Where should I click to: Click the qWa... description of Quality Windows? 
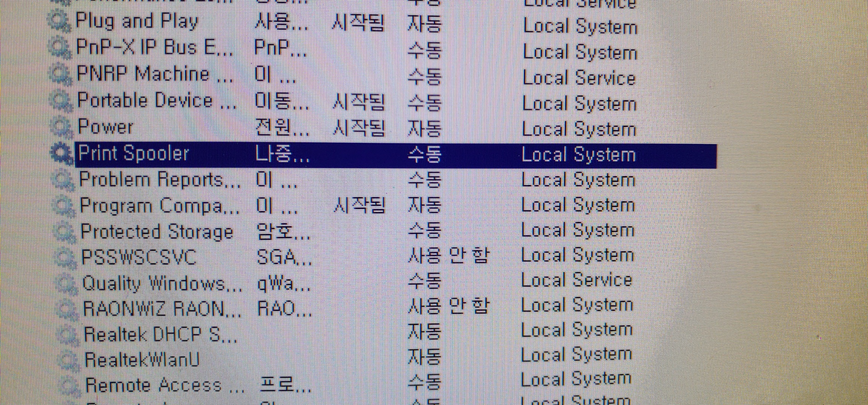[x=284, y=284]
